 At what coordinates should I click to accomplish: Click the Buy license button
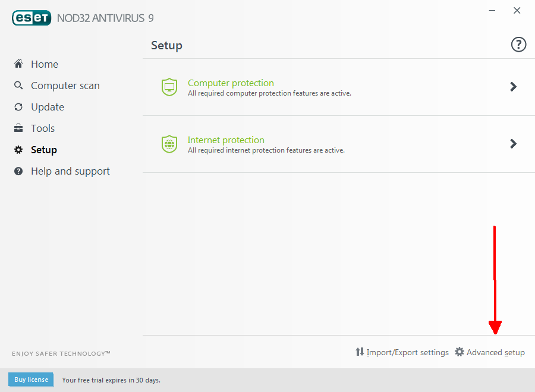pyautogui.click(x=31, y=380)
